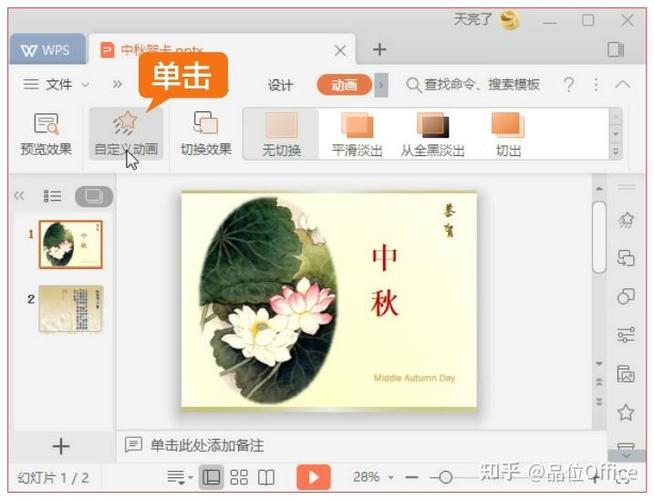Zoom out with minus button

411,477
